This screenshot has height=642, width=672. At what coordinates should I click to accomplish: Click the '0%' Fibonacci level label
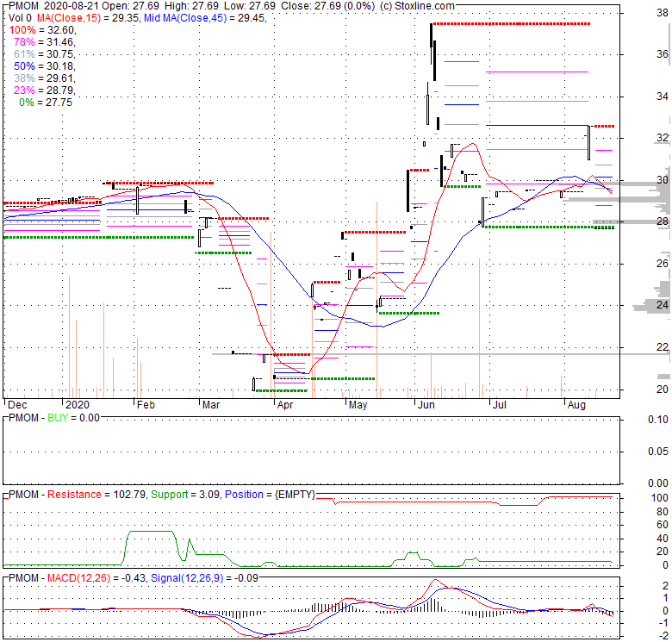point(27,102)
